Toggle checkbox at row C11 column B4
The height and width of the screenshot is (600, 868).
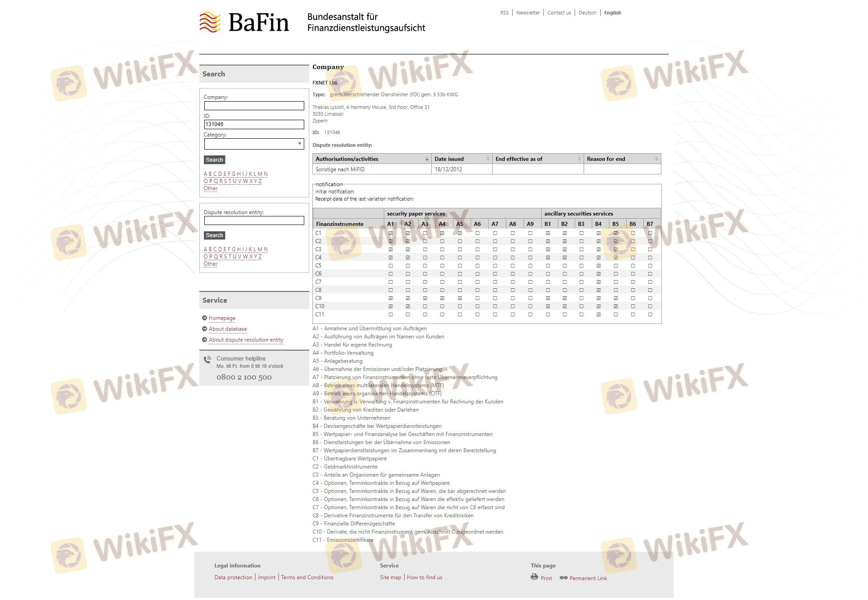click(x=599, y=314)
